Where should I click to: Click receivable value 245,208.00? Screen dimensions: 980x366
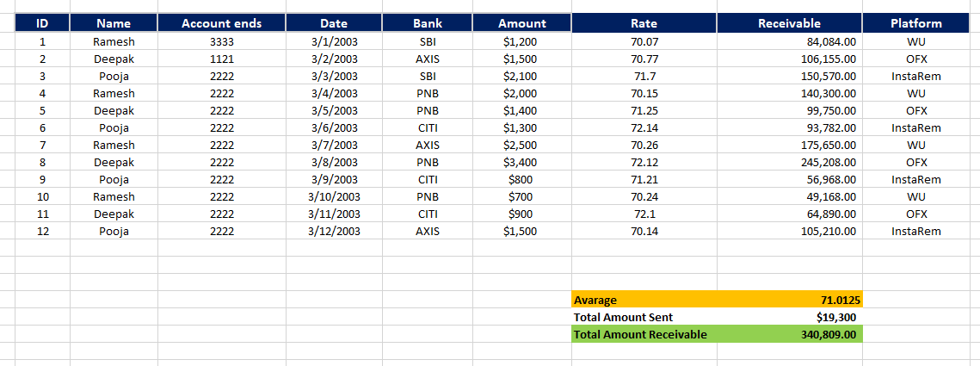click(x=789, y=162)
